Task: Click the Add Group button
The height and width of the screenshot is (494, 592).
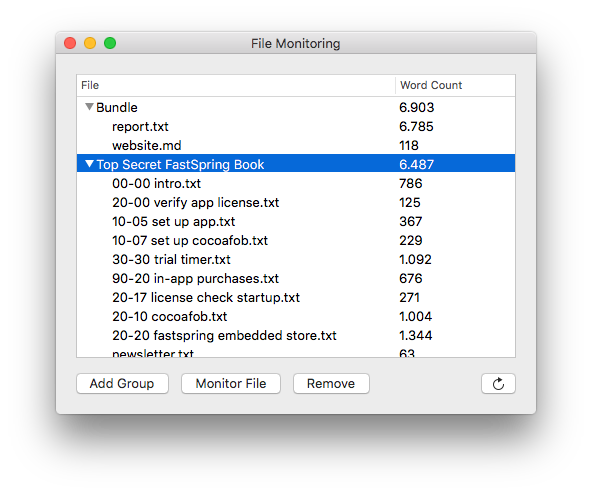Action: coord(122,383)
